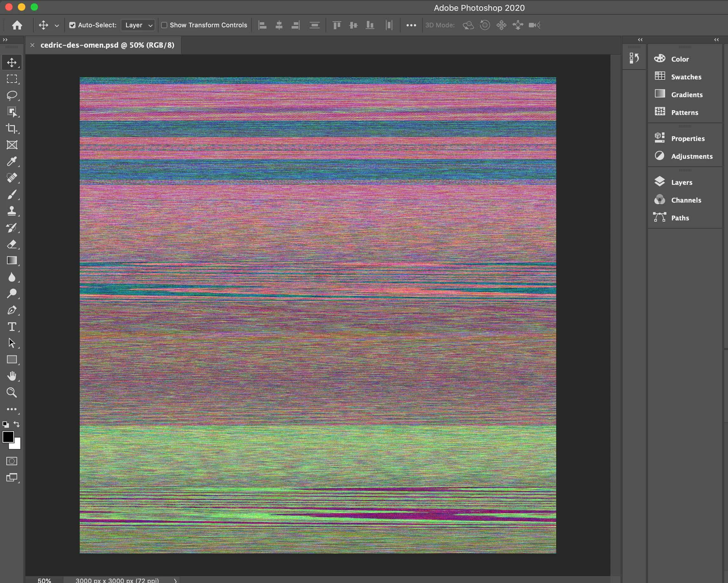Viewport: 728px width, 583px height.
Task: Open the Layers panel
Action: pyautogui.click(x=681, y=182)
